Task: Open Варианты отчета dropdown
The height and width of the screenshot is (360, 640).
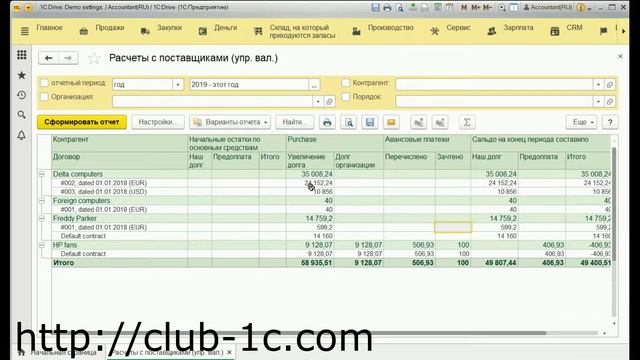Action: (230, 122)
